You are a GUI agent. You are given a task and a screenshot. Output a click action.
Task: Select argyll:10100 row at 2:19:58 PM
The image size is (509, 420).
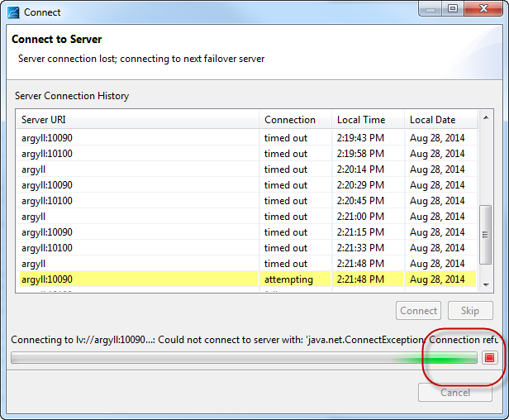[247, 154]
